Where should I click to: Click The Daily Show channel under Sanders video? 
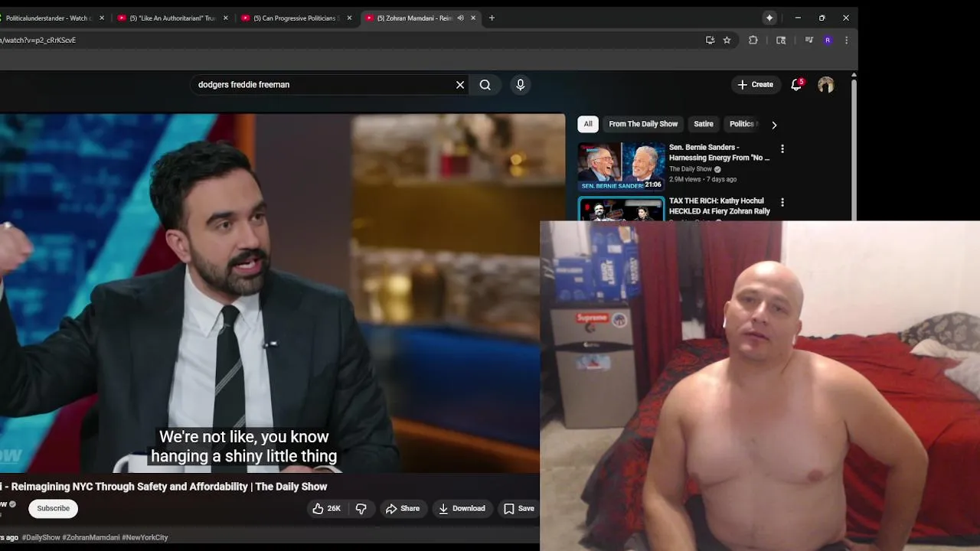(x=691, y=169)
